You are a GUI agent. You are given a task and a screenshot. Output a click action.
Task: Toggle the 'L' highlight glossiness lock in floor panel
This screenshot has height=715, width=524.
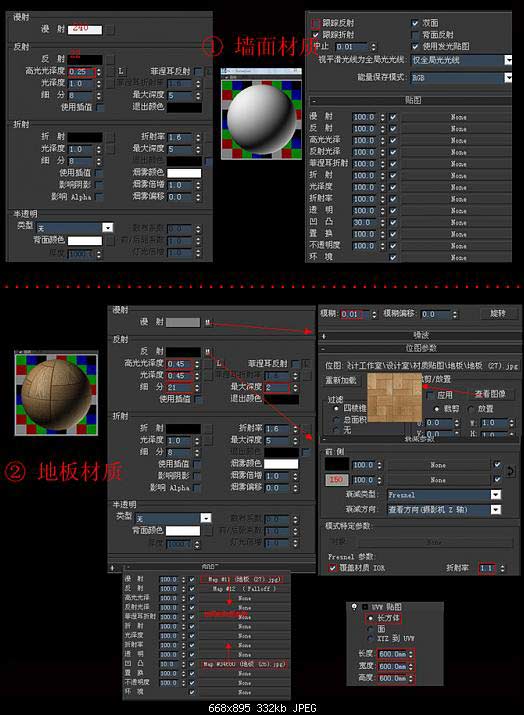point(219,363)
